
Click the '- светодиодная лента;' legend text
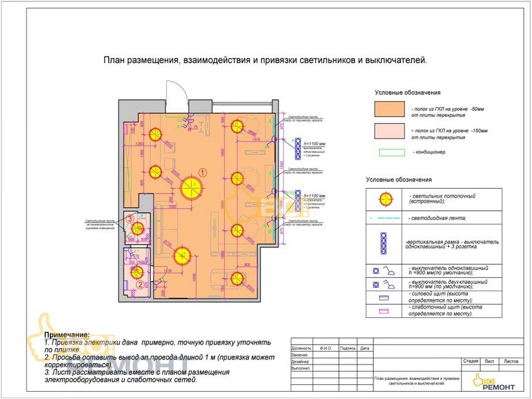(437, 218)
